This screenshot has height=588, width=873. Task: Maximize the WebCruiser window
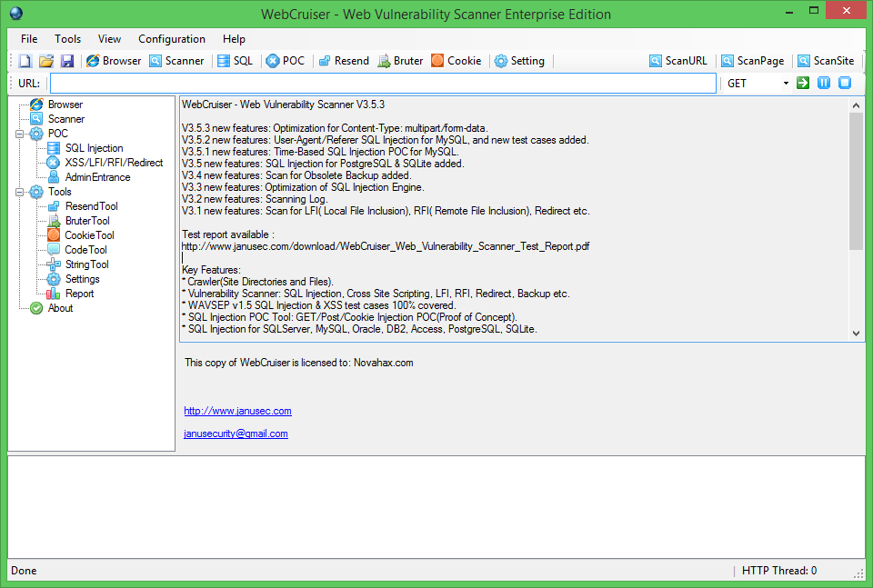(813, 12)
